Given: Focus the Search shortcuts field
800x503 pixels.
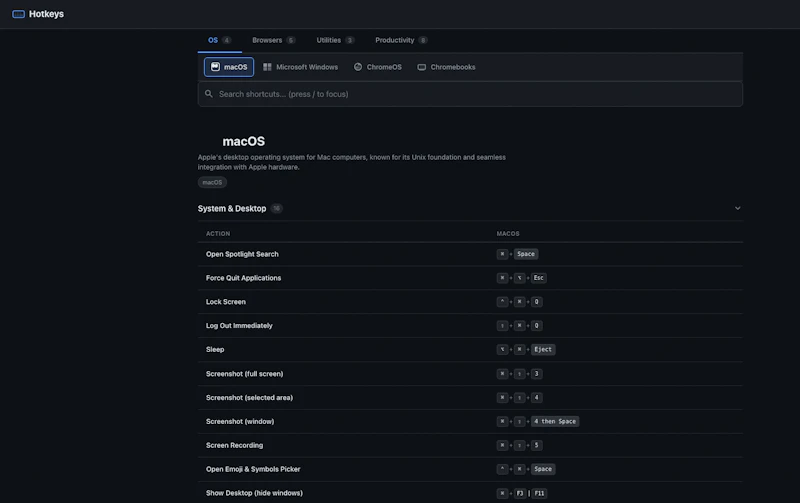Looking at the screenshot, I should click(470, 94).
